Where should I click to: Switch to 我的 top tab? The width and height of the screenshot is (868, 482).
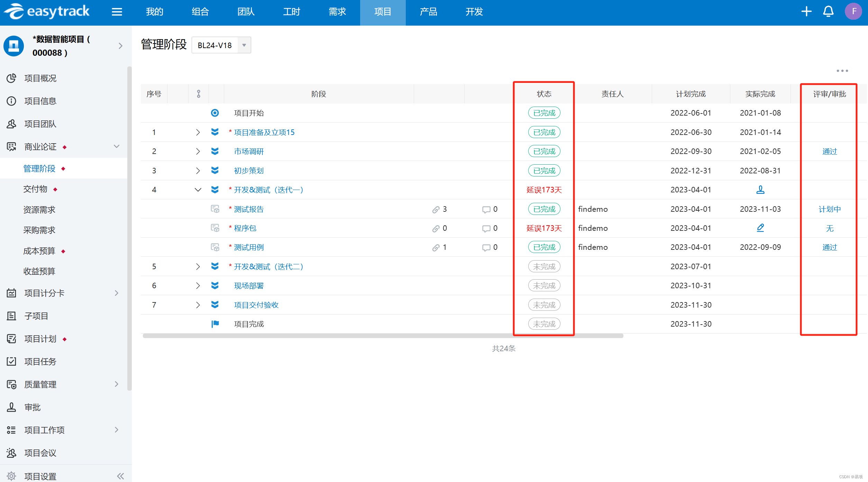click(154, 12)
